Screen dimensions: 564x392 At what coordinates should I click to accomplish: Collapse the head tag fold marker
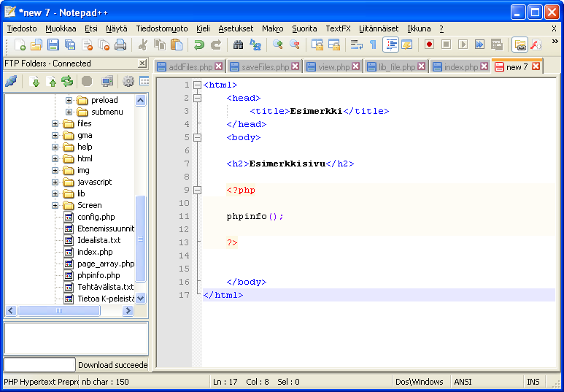tap(197, 98)
